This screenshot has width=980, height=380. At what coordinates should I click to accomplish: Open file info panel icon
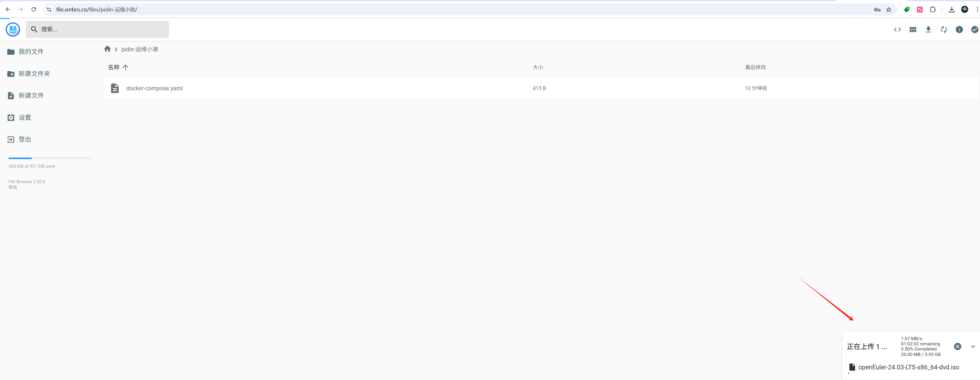959,29
